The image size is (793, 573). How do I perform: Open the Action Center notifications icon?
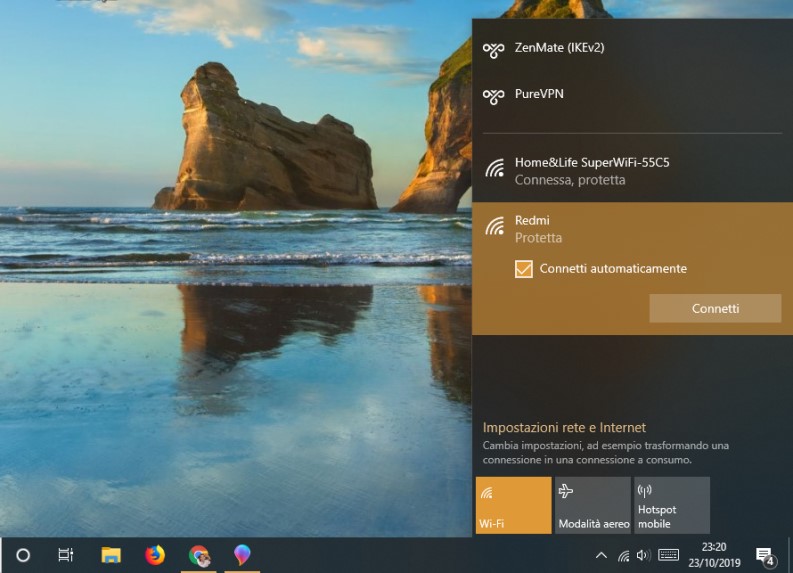[765, 556]
